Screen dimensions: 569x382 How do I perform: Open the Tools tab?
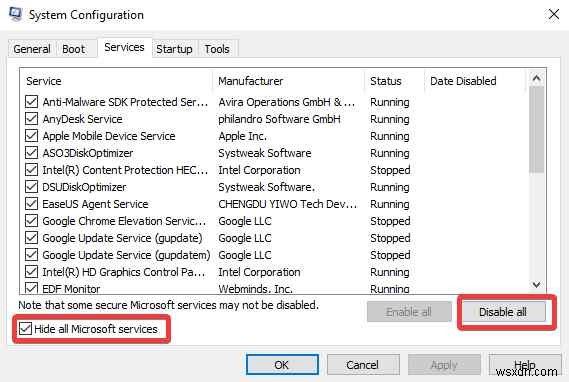pyautogui.click(x=217, y=49)
